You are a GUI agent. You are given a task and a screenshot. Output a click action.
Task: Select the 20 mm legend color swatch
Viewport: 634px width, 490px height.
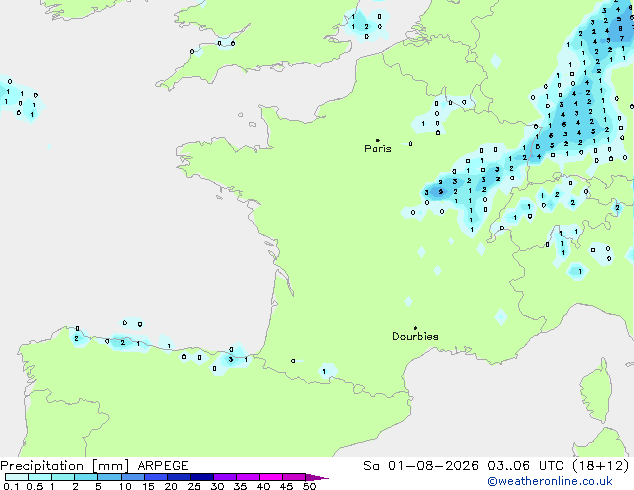(178, 477)
